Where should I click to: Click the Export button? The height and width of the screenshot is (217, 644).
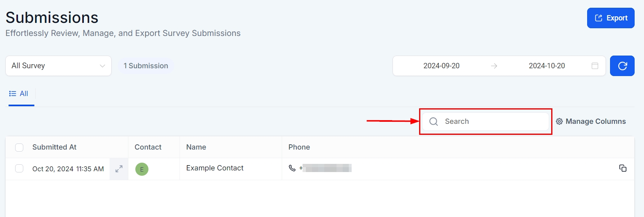[x=610, y=18]
